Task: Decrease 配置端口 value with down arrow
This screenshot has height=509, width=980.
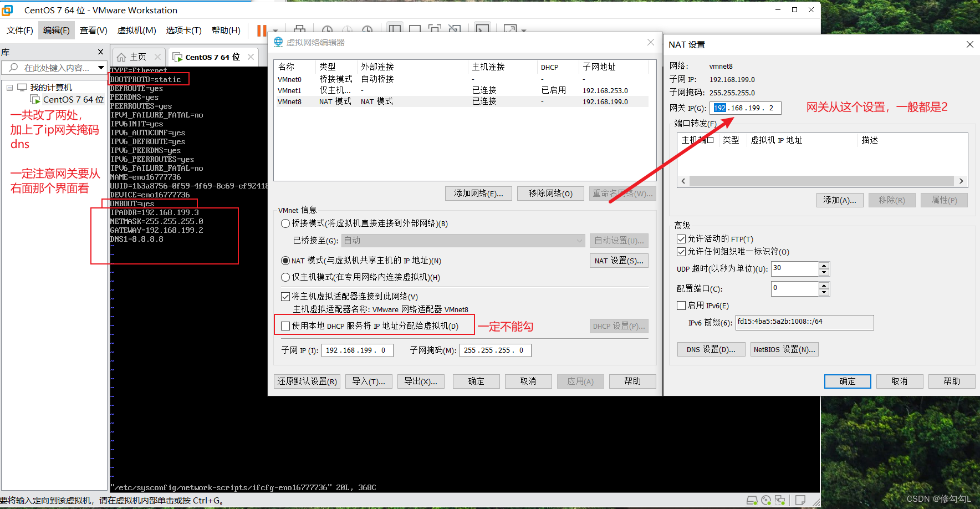Action: point(824,292)
